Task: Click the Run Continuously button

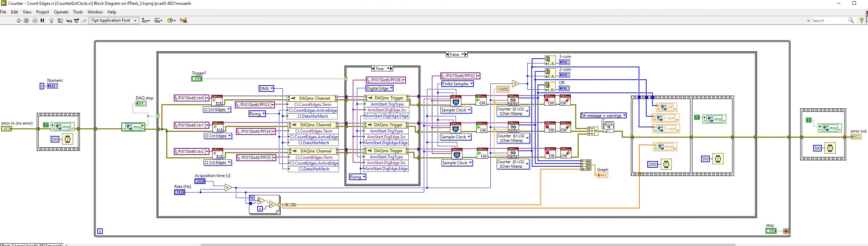Action: click(x=26, y=21)
